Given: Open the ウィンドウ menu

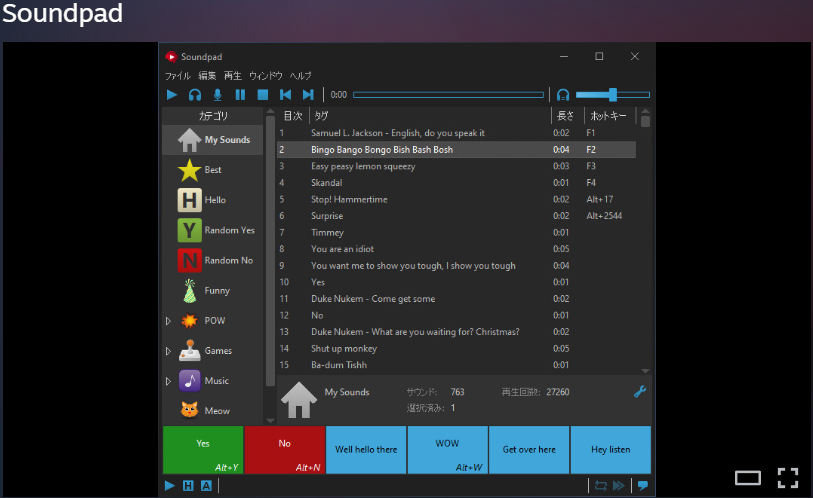Looking at the screenshot, I should 265,76.
